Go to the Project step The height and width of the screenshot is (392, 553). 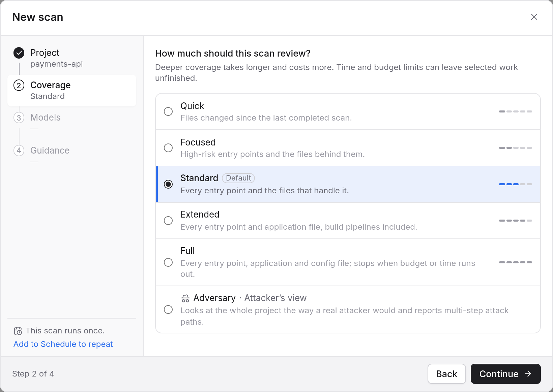(72, 58)
